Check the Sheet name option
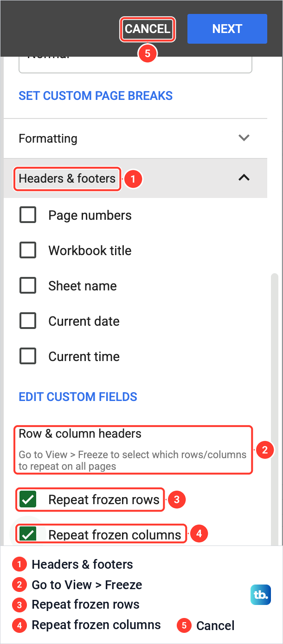The height and width of the screenshot is (644, 283). coord(28,286)
